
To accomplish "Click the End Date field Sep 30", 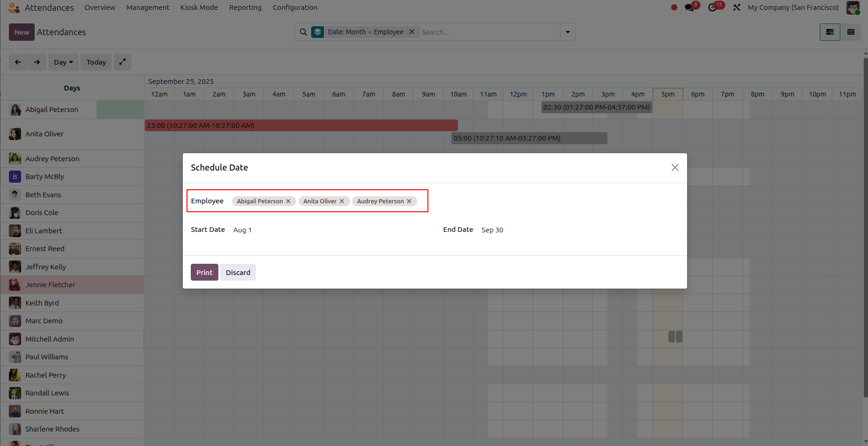I will [x=492, y=230].
